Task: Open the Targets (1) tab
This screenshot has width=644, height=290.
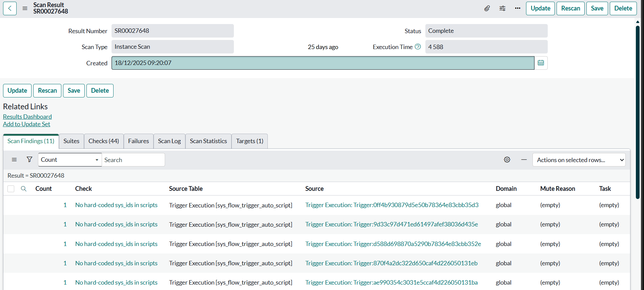Action: (250, 141)
